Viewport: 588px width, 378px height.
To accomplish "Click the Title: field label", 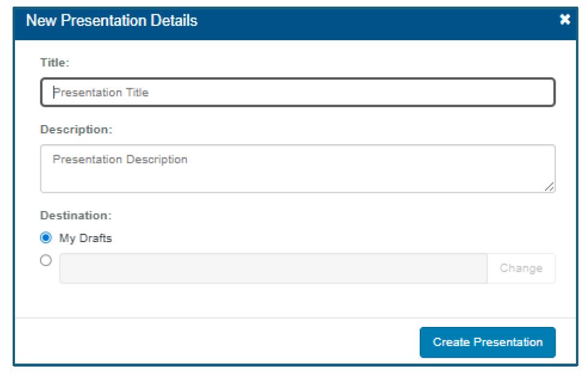I will coord(55,62).
